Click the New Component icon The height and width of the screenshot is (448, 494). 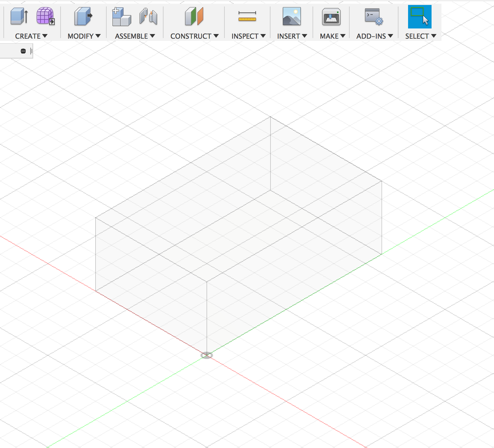pos(121,17)
